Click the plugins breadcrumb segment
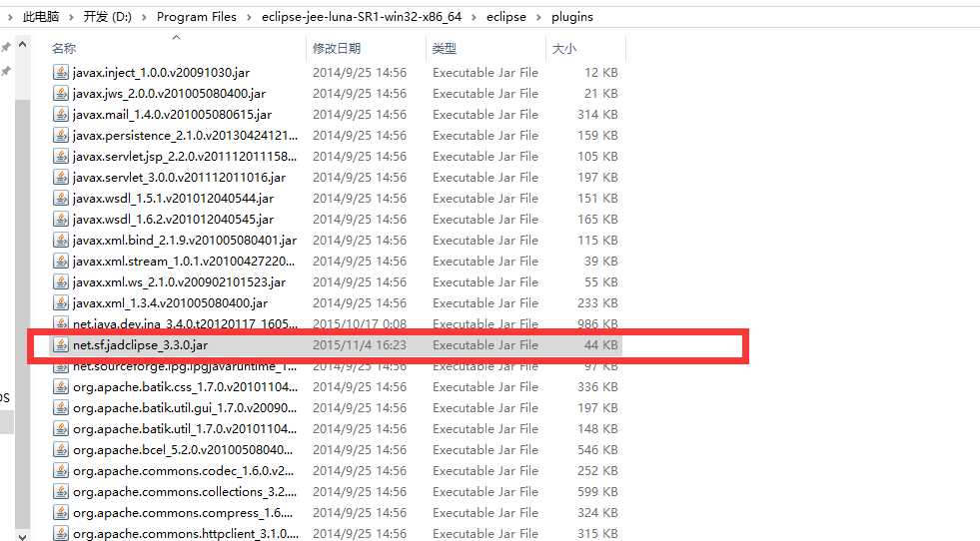Screen dimensions: 980x541 click(x=571, y=17)
